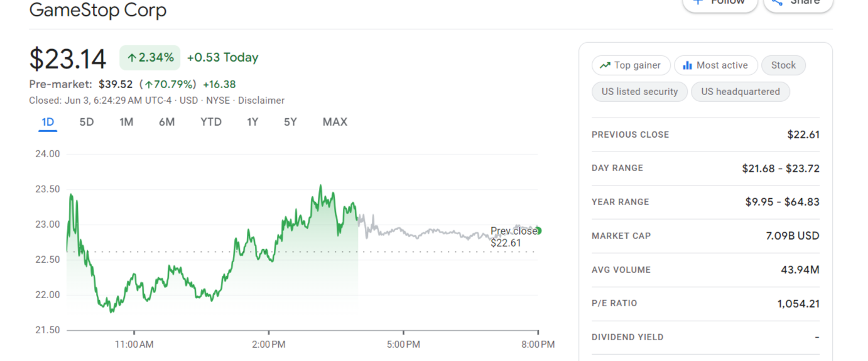Click the pre-market 70.79% change
868x361 pixels.
168,84
